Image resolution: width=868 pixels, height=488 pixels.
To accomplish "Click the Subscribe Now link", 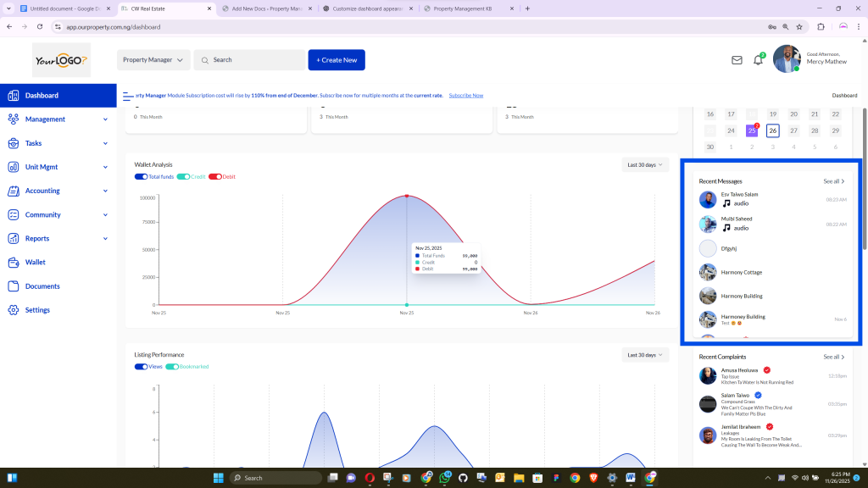I will [465, 96].
